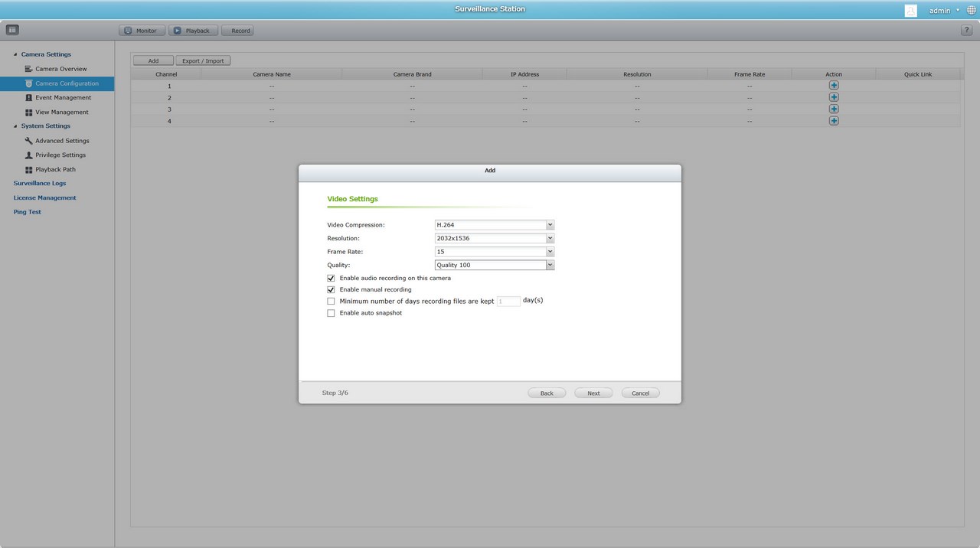Screen dimensions: 980x548
Task: Collapse the System Settings tree group
Action: (x=15, y=126)
